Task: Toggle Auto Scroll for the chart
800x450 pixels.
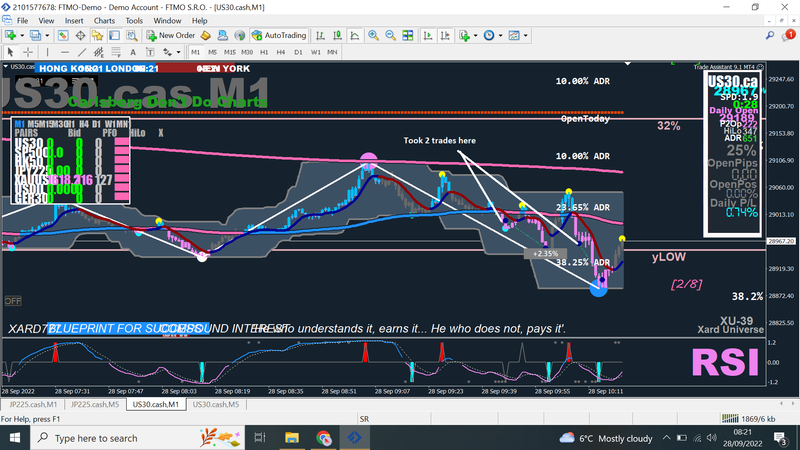Action: pos(428,35)
